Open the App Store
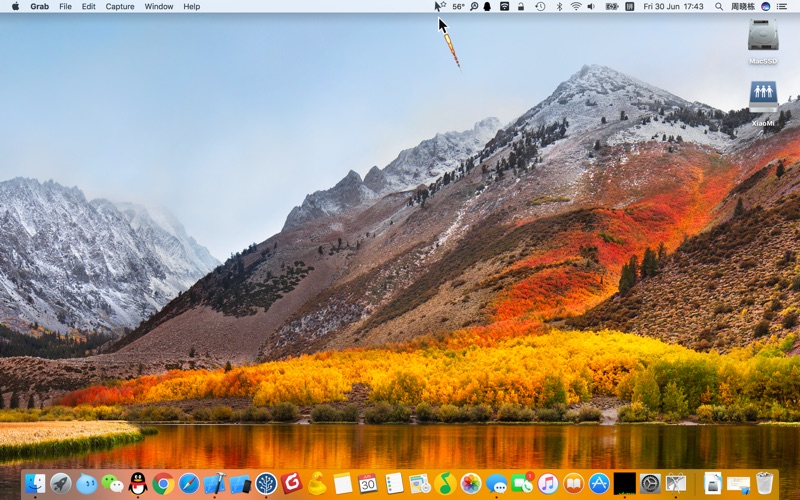Screen dimensions: 800x500 tap(599, 484)
